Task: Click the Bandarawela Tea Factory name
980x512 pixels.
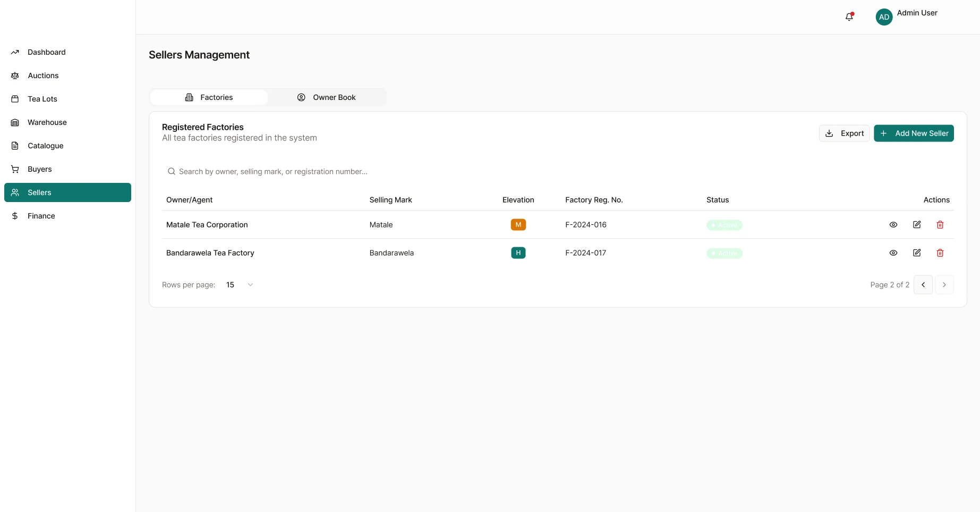Action: coord(210,253)
